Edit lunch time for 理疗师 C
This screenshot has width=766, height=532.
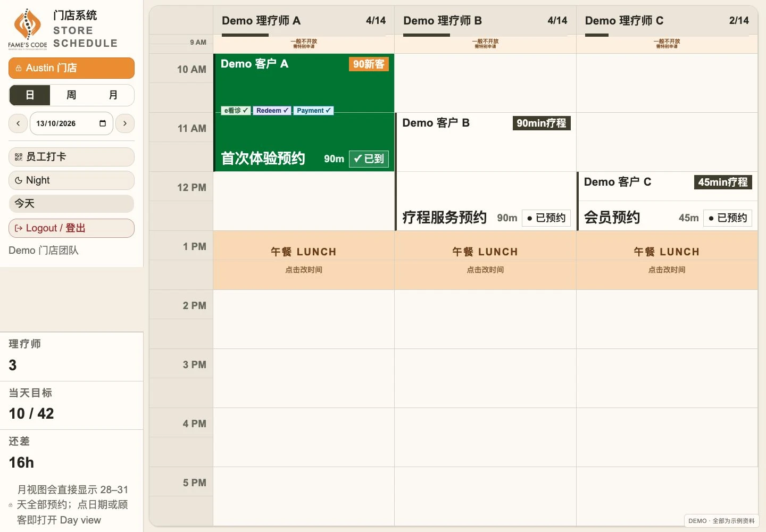pos(667,260)
